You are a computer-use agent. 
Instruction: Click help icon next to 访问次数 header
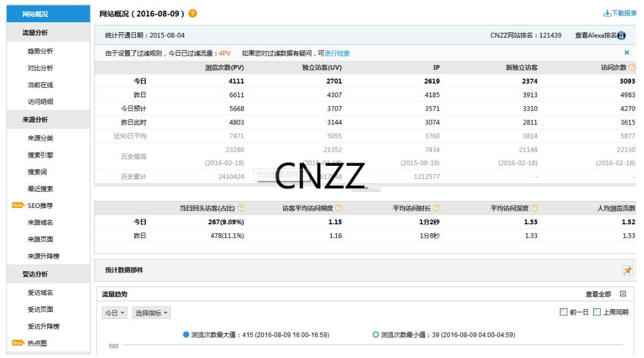click(x=632, y=67)
